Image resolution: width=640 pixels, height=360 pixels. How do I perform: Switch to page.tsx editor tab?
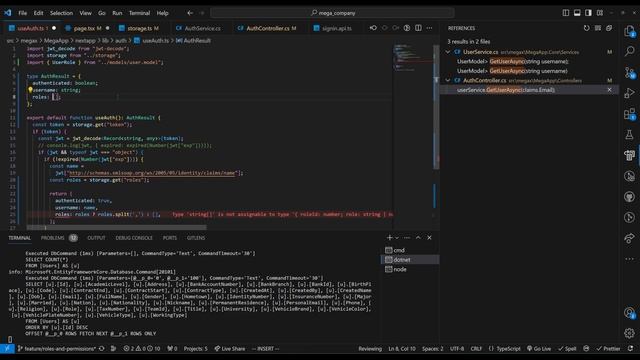(x=87, y=28)
